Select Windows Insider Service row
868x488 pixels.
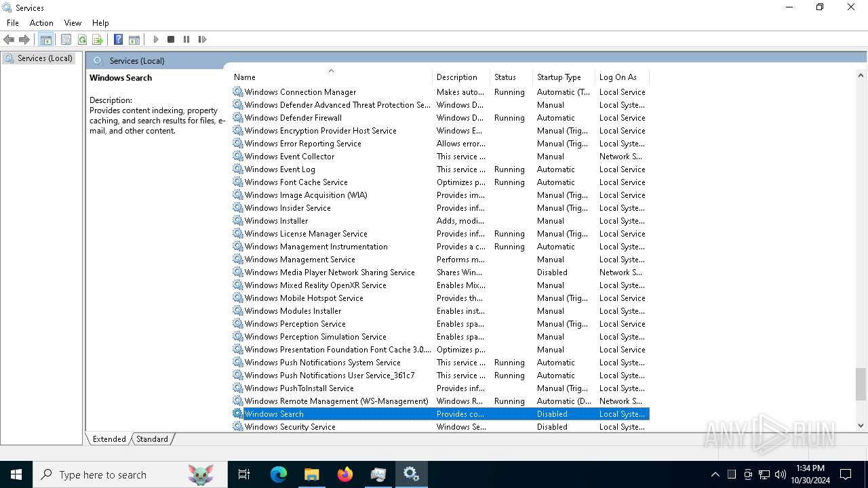click(440, 208)
